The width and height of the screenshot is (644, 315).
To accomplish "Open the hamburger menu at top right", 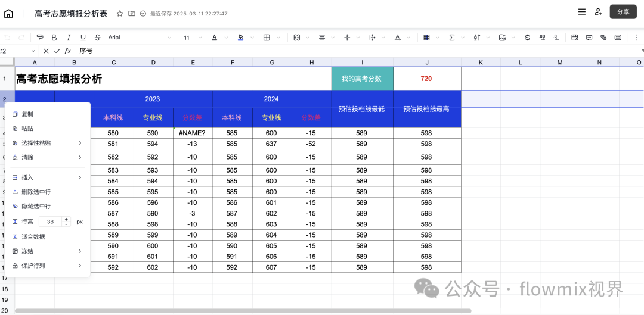I will point(581,12).
